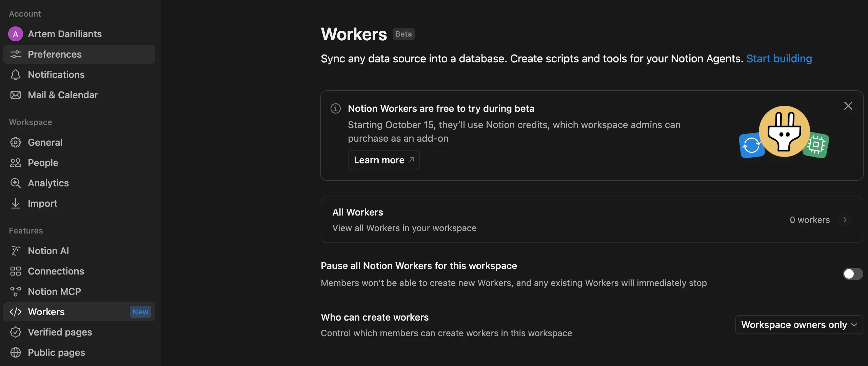Click the info icon in beta banner

(336, 108)
